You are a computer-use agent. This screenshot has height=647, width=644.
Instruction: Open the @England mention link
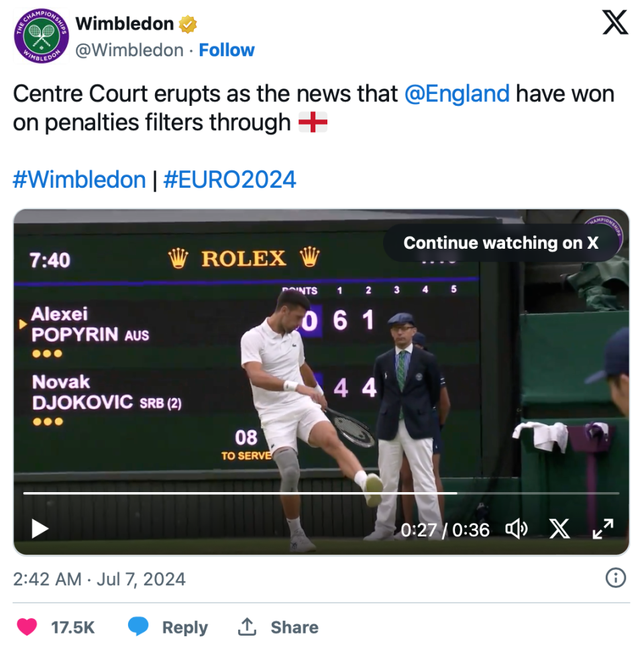[457, 94]
